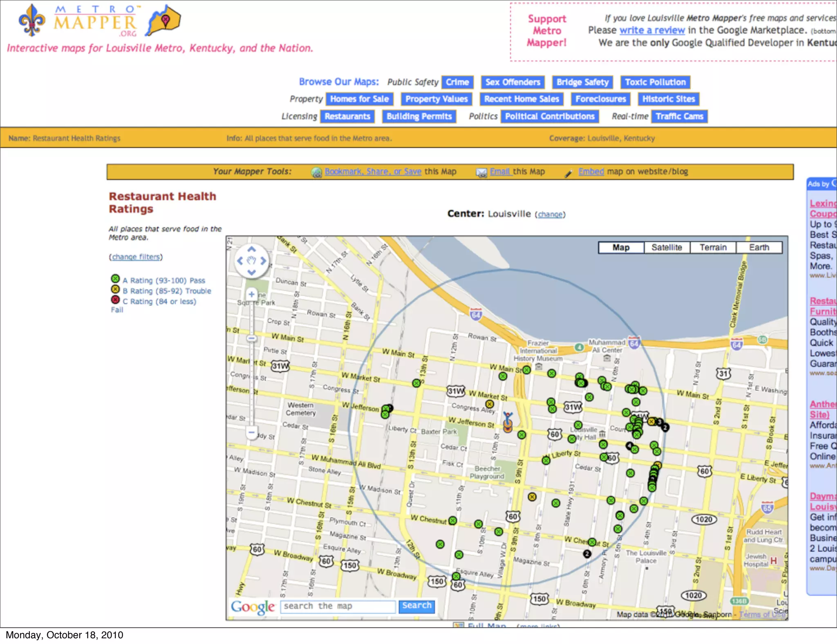This screenshot has width=837, height=644.
Task: Click the blue Search button
Action: click(416, 606)
